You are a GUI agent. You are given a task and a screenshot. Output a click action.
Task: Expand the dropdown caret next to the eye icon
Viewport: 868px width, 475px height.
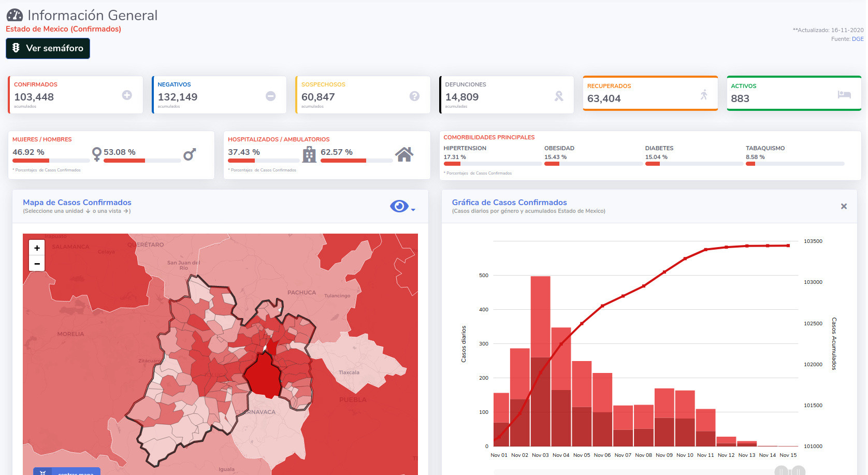click(413, 210)
